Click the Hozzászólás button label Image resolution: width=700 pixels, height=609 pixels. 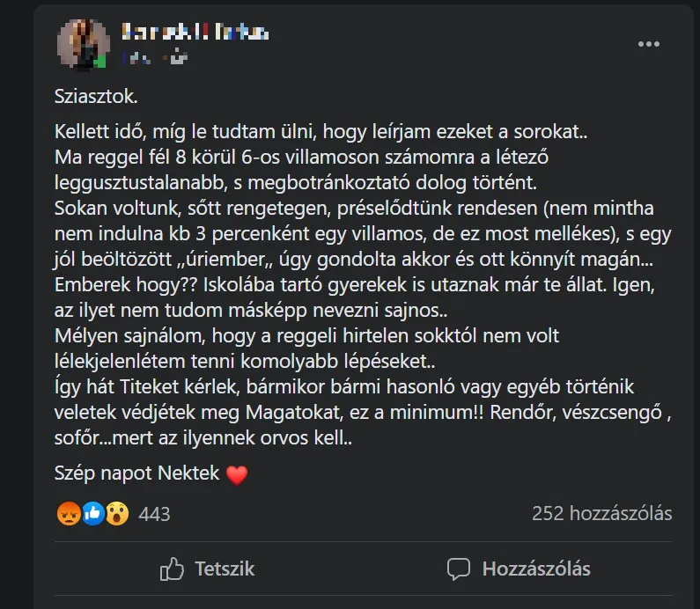tap(536, 569)
